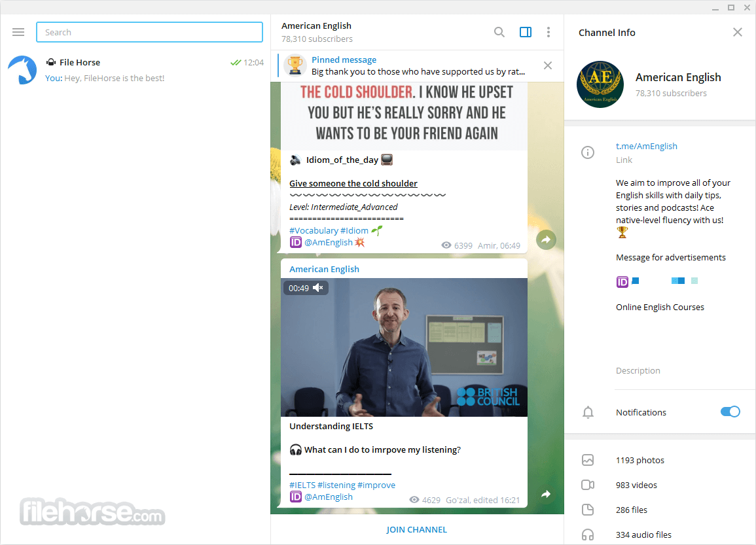Click "Give someone the cold shoulder" text
The width and height of the screenshot is (756, 545).
pos(353,184)
